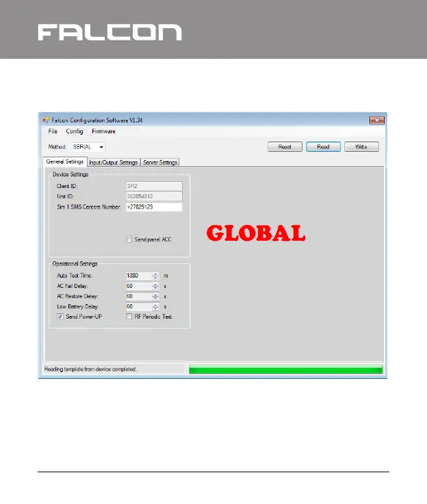Open the Firmware menu
The image size is (427, 504).
(x=103, y=131)
